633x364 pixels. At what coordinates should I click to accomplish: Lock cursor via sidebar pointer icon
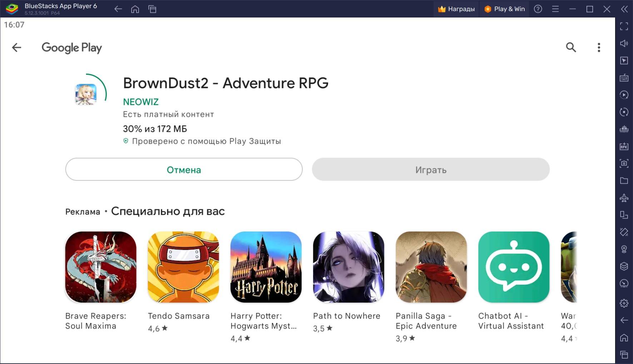[624, 60]
